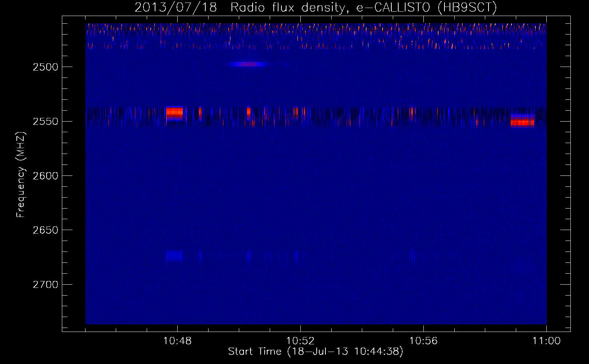589x364 pixels.
Task: Click the 10:52 time tick label
Action: click(x=301, y=341)
